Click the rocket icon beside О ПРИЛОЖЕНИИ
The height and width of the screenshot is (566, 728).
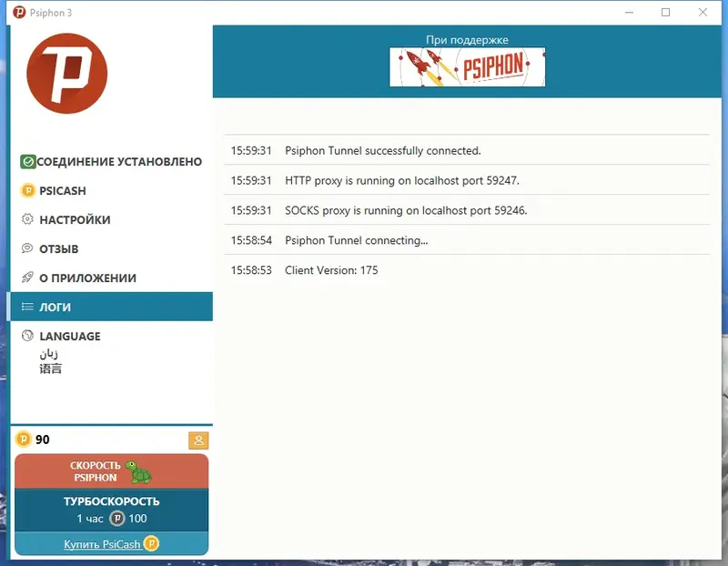(x=27, y=278)
